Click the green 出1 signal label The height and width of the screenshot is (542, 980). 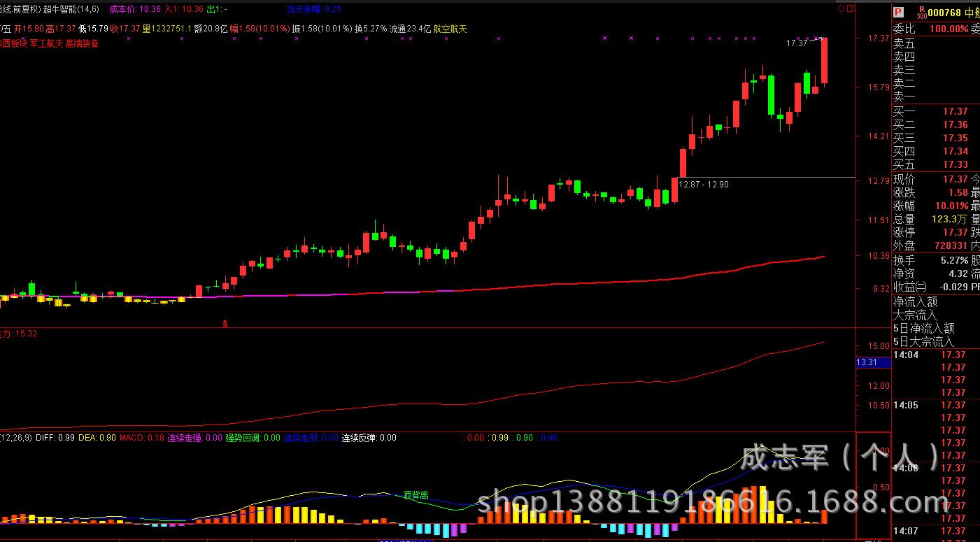[217, 9]
